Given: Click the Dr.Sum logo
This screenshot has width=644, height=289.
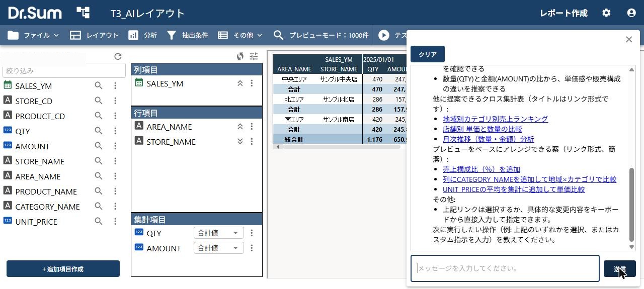Looking at the screenshot, I should click(35, 13).
